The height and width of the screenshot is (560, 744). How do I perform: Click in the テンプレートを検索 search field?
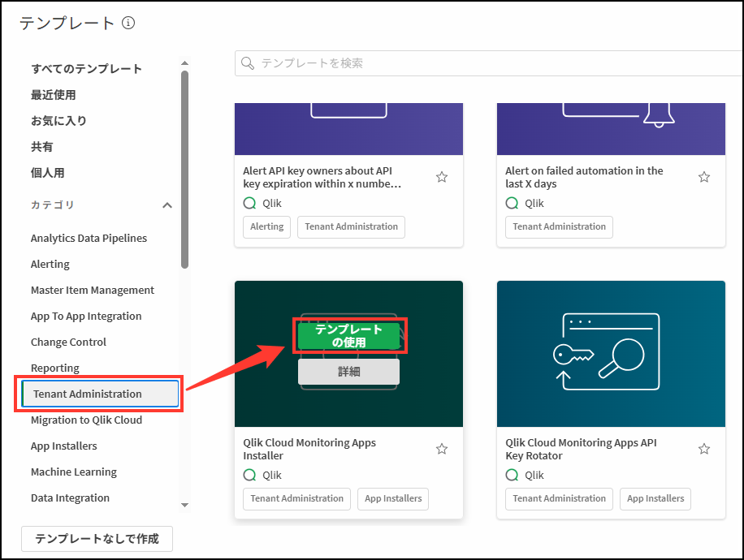[487, 63]
